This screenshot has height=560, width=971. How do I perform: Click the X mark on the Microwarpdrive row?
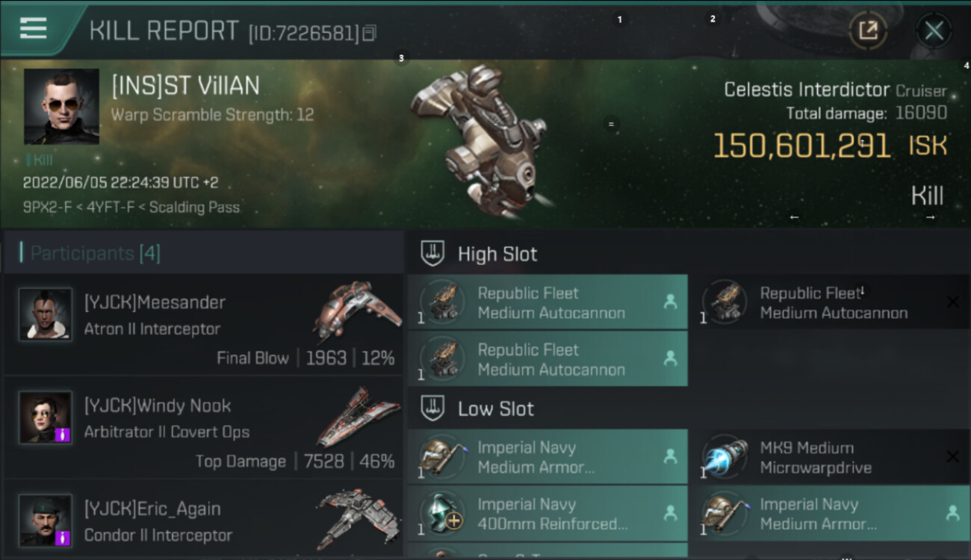(x=952, y=456)
